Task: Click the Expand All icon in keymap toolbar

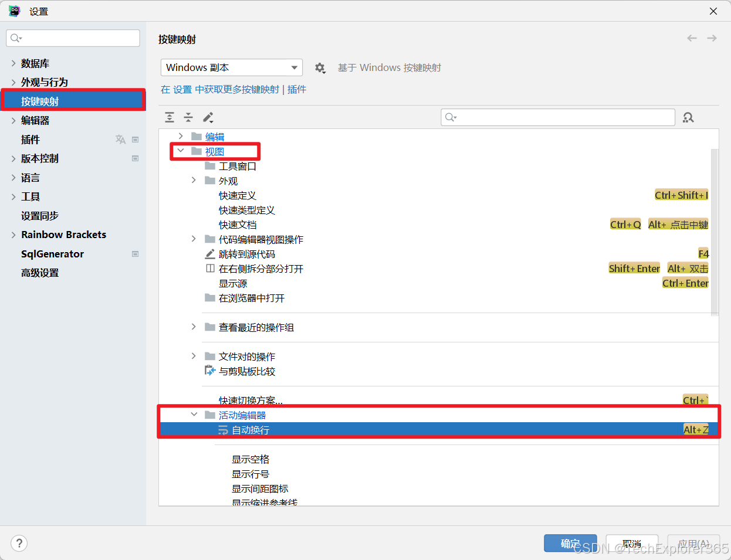Action: click(170, 117)
